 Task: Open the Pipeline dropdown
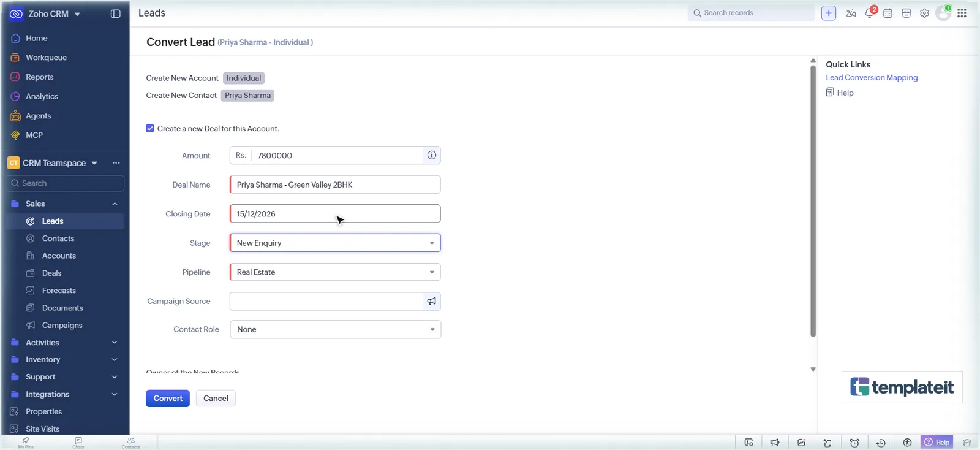(x=335, y=272)
